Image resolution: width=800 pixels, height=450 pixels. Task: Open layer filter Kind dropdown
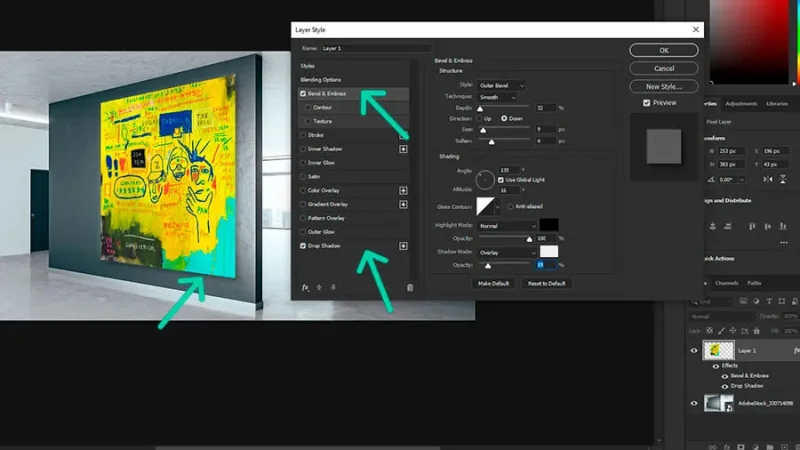pyautogui.click(x=712, y=302)
